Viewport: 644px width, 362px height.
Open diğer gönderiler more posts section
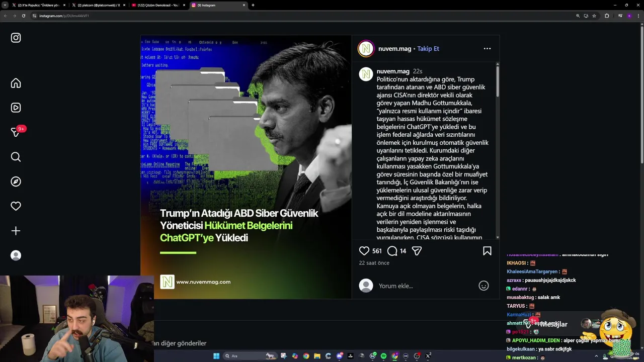pos(180,343)
